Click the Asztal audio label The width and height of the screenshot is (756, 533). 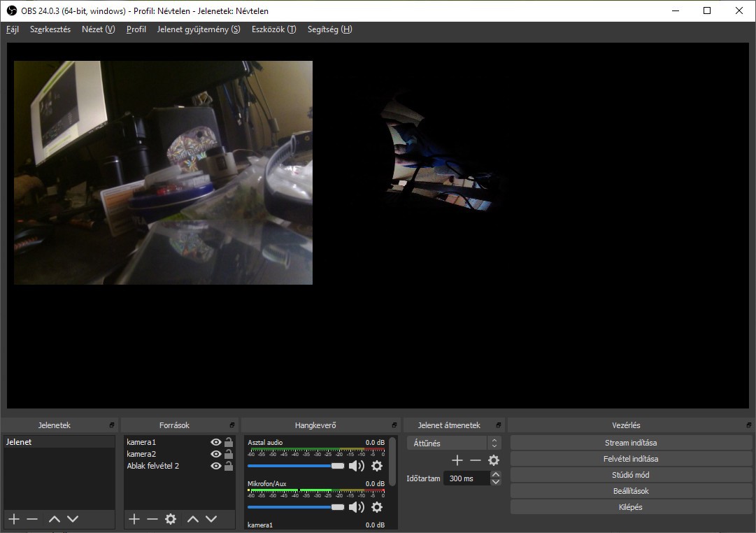(x=265, y=442)
